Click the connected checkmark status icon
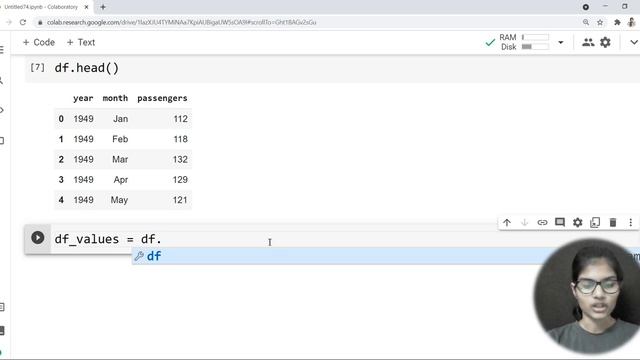640x360 pixels. point(490,42)
